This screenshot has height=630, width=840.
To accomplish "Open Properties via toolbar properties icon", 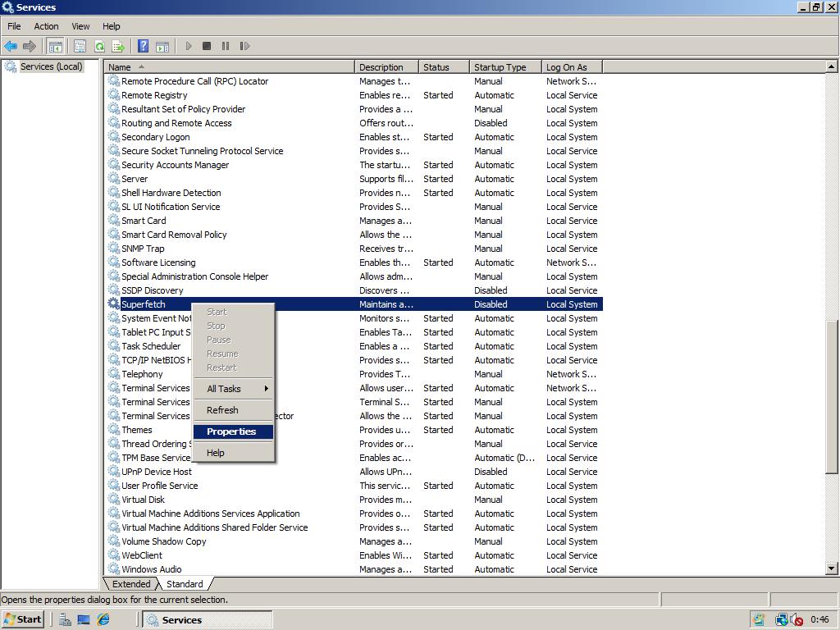I will (x=80, y=46).
